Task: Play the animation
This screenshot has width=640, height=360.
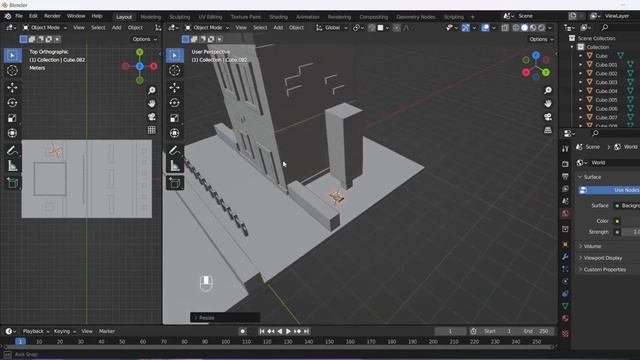Action: 288,331
